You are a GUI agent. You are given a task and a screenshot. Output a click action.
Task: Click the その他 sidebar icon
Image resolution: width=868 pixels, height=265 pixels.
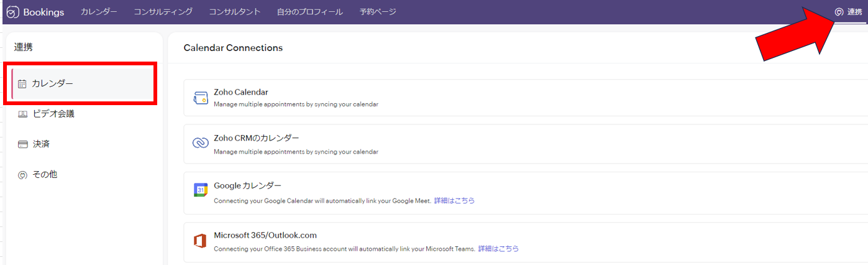(x=22, y=175)
